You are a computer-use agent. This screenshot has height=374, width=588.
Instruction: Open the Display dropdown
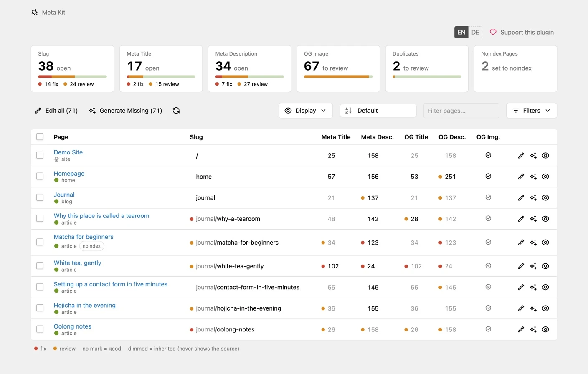coord(306,111)
